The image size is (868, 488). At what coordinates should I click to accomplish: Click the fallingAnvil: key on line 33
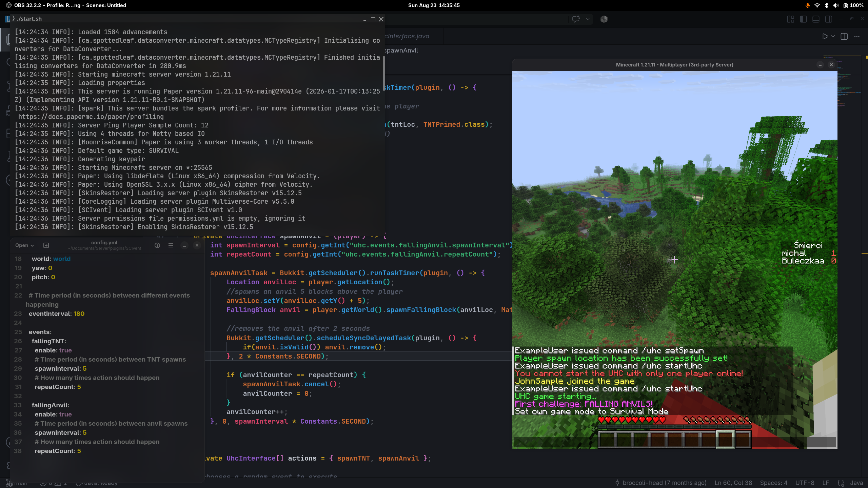[x=50, y=405]
